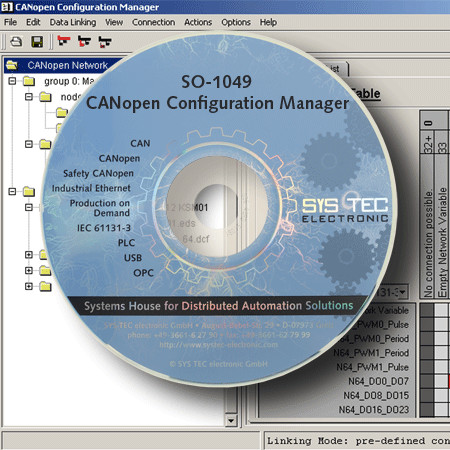Expand the lowest collapsed folder in tree
The width and height of the screenshot is (450, 450).
coord(29,286)
